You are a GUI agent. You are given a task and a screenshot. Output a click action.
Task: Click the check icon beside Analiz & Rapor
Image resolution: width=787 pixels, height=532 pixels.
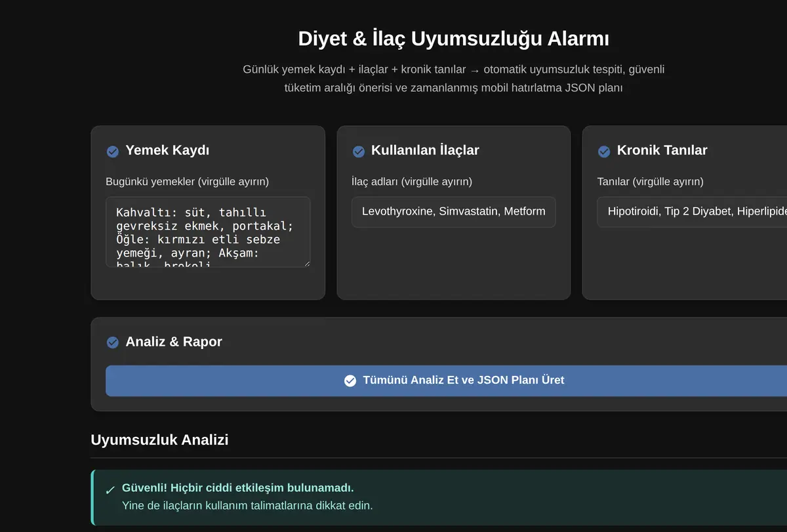click(x=112, y=342)
